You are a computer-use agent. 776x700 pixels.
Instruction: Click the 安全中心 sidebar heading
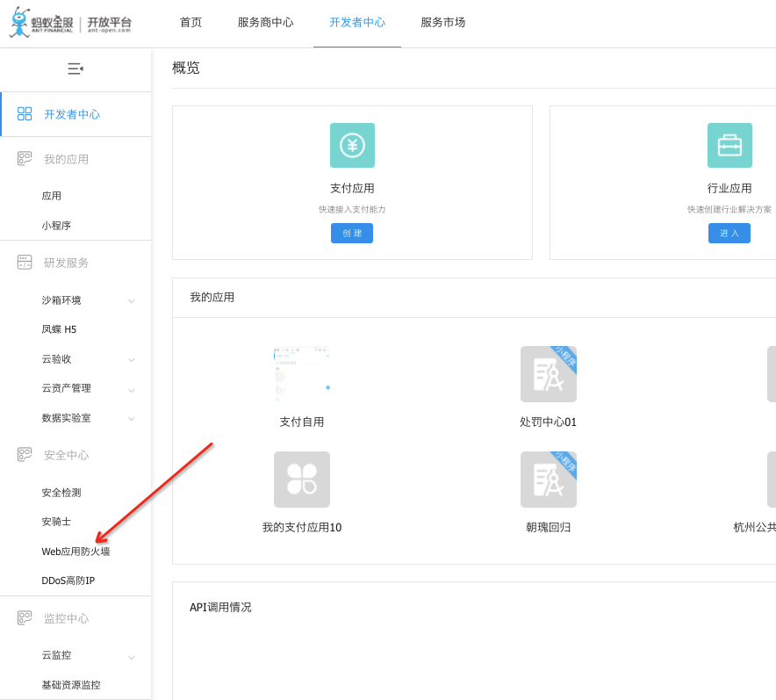coord(67,455)
